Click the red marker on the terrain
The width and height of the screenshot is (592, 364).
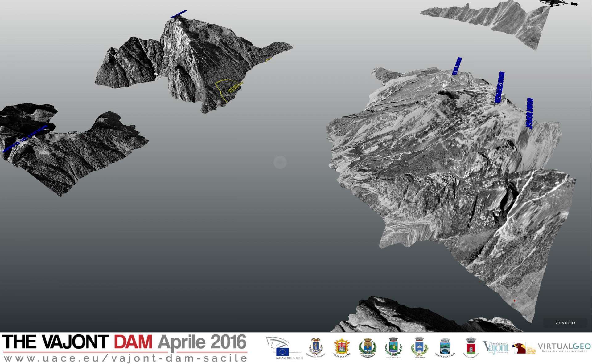(514, 301)
